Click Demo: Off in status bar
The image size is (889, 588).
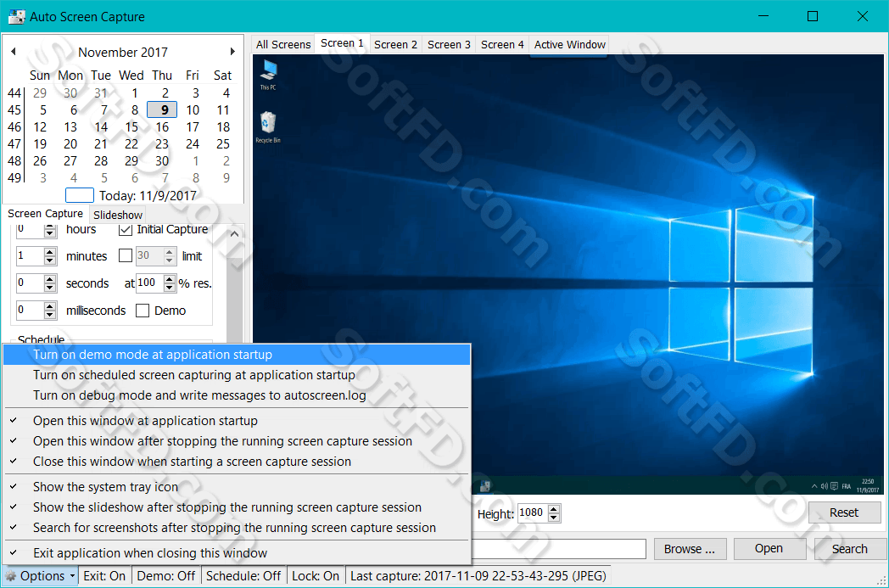click(166, 576)
